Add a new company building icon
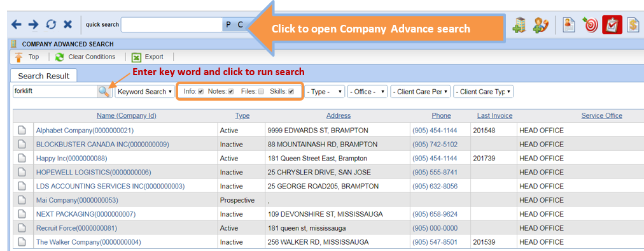Screen dimensions: 644x251 coord(519,25)
